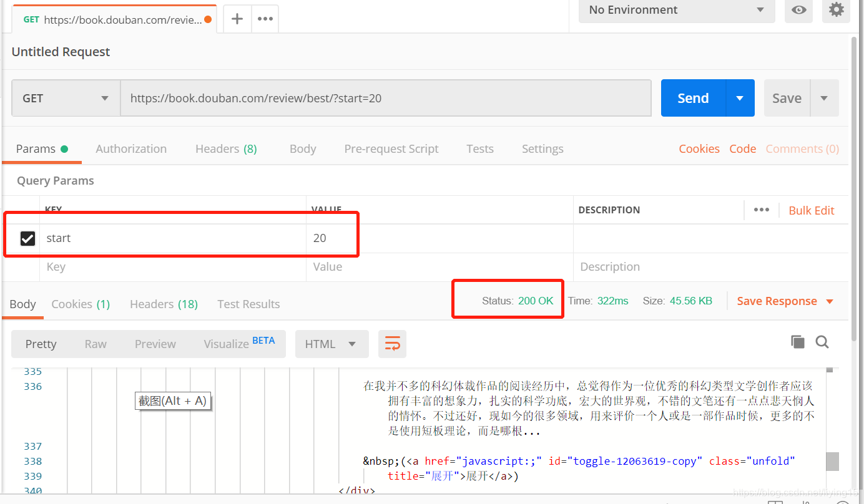The height and width of the screenshot is (504, 864).
Task: Click the Status 200 OK text
Action: click(x=518, y=301)
